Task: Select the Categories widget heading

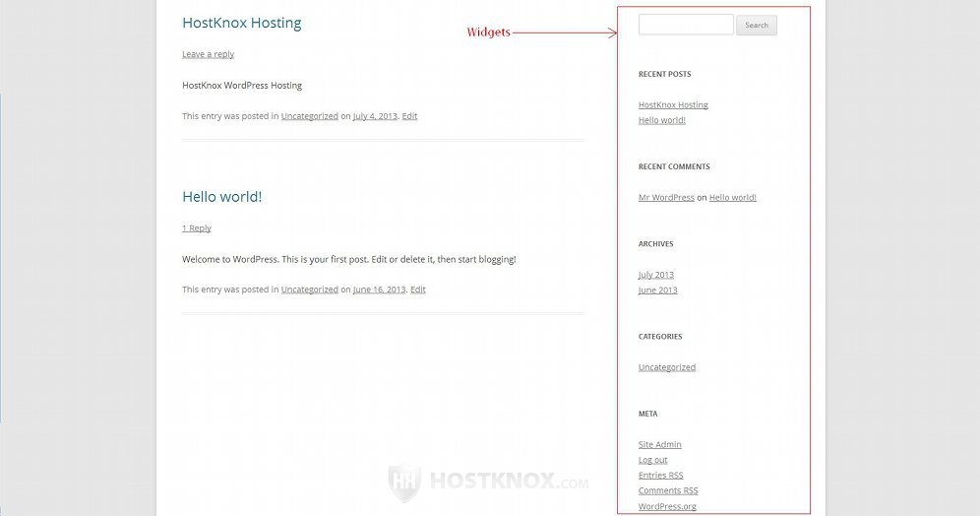Action: tap(660, 337)
